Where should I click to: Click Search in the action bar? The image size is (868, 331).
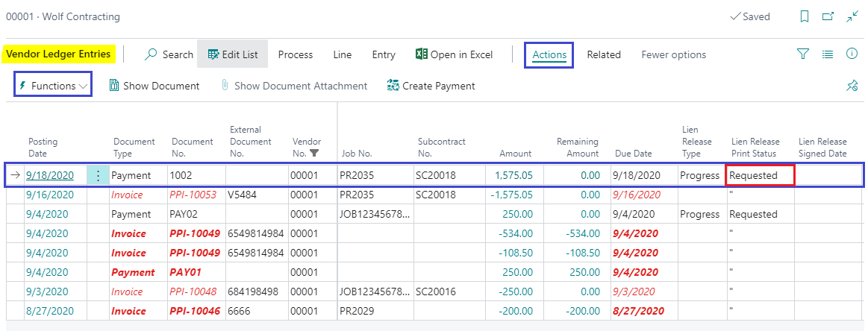click(169, 54)
